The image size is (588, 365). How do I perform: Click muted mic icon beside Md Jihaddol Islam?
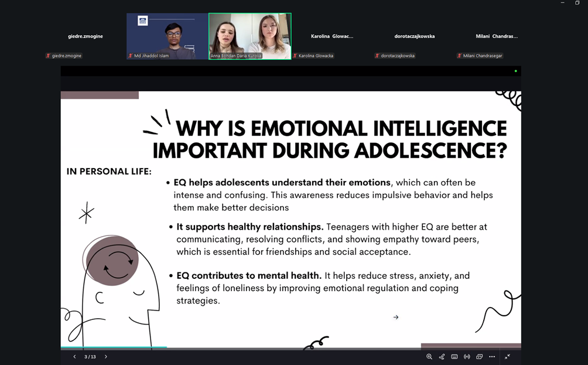(130, 56)
